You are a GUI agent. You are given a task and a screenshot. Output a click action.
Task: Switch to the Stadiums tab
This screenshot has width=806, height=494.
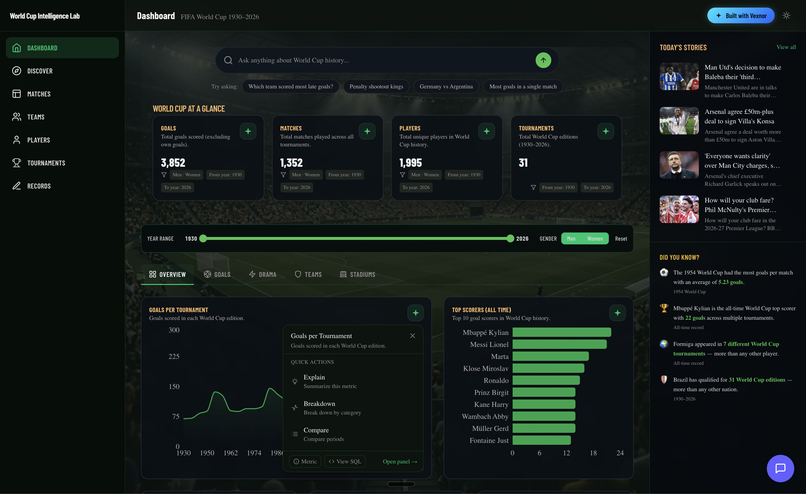tap(358, 275)
